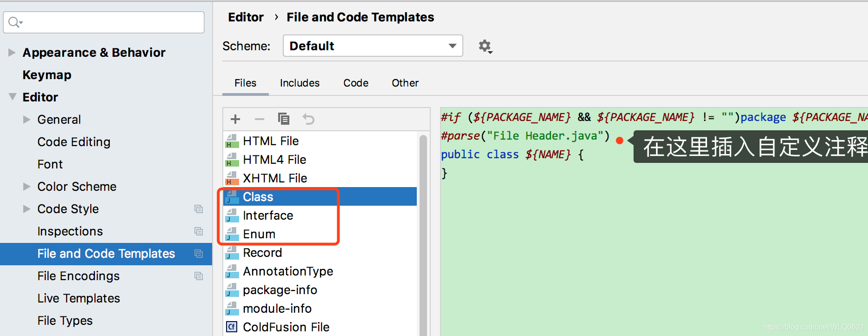Image resolution: width=868 pixels, height=336 pixels.
Task: Click the reset to default undo icon
Action: pos(308,119)
